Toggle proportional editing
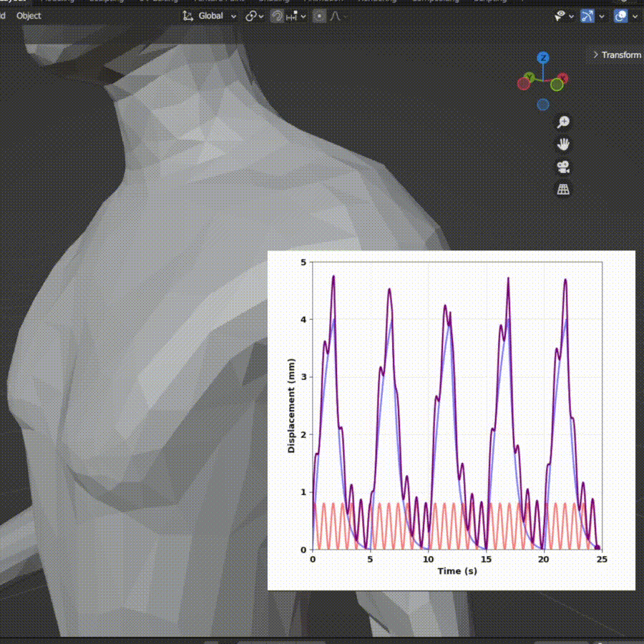644x644 pixels. click(x=319, y=16)
